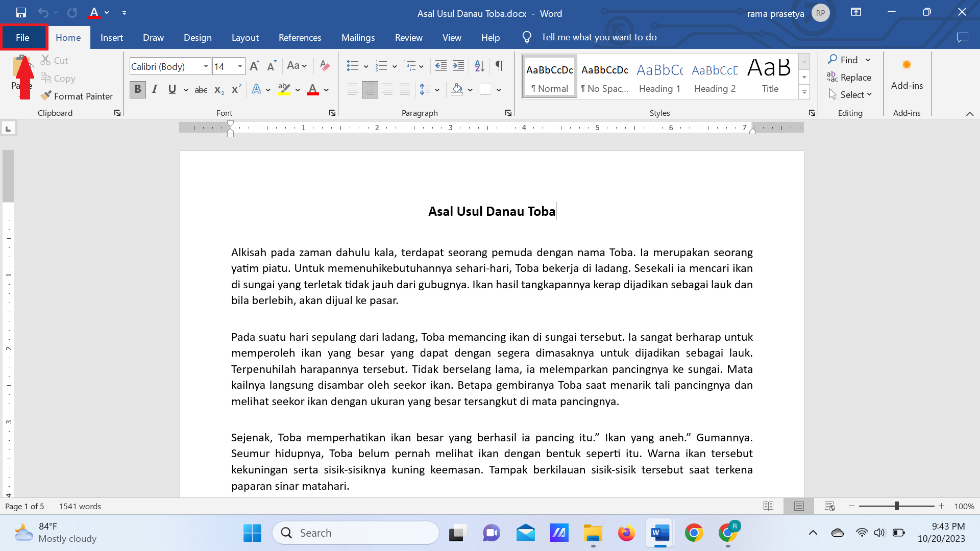Open Ribbon Display Options icon
This screenshot has width=980, height=551.
(856, 12)
